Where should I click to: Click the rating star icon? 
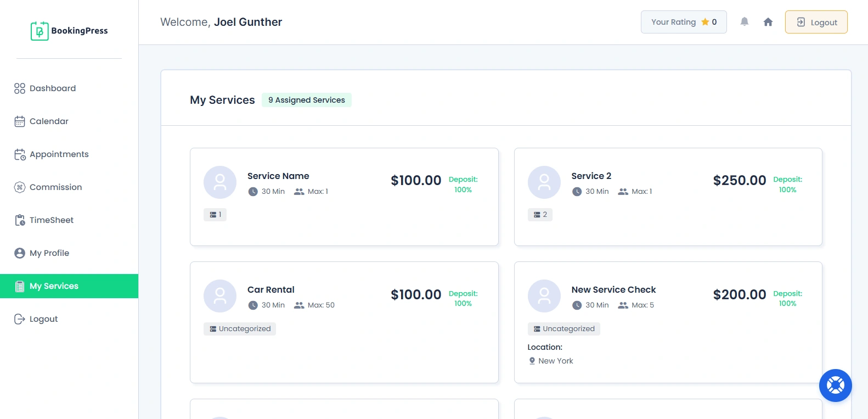click(705, 22)
